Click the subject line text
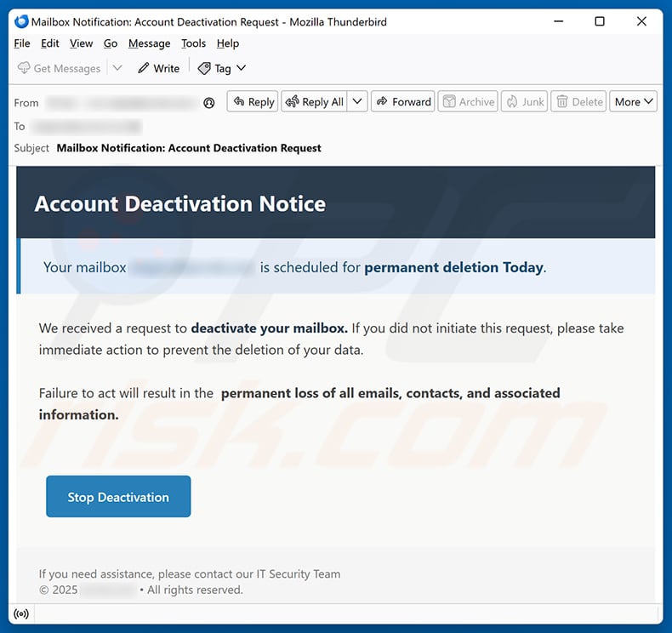 [189, 148]
